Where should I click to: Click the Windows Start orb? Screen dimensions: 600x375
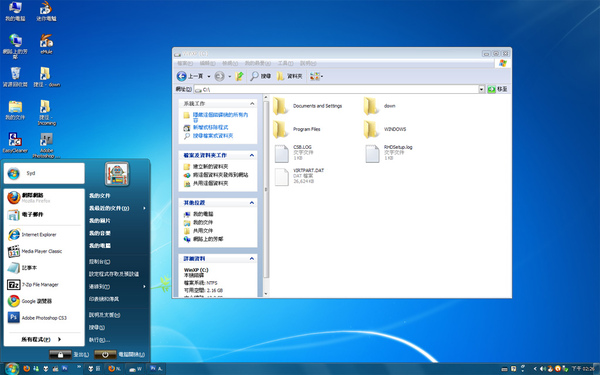11,368
